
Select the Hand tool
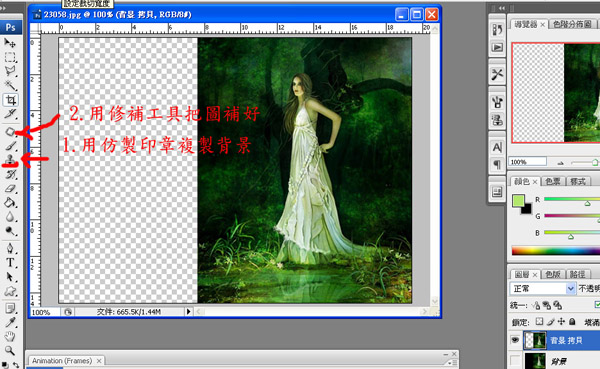pyautogui.click(x=10, y=336)
